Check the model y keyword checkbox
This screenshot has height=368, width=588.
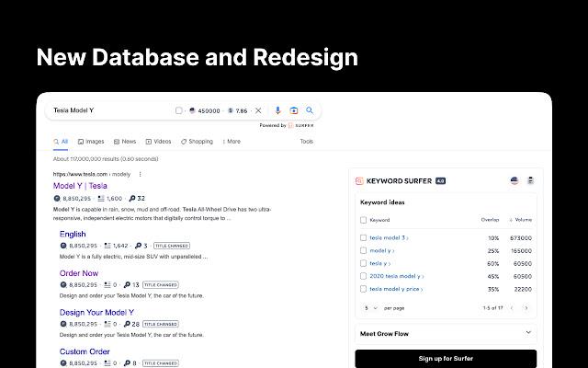click(363, 250)
